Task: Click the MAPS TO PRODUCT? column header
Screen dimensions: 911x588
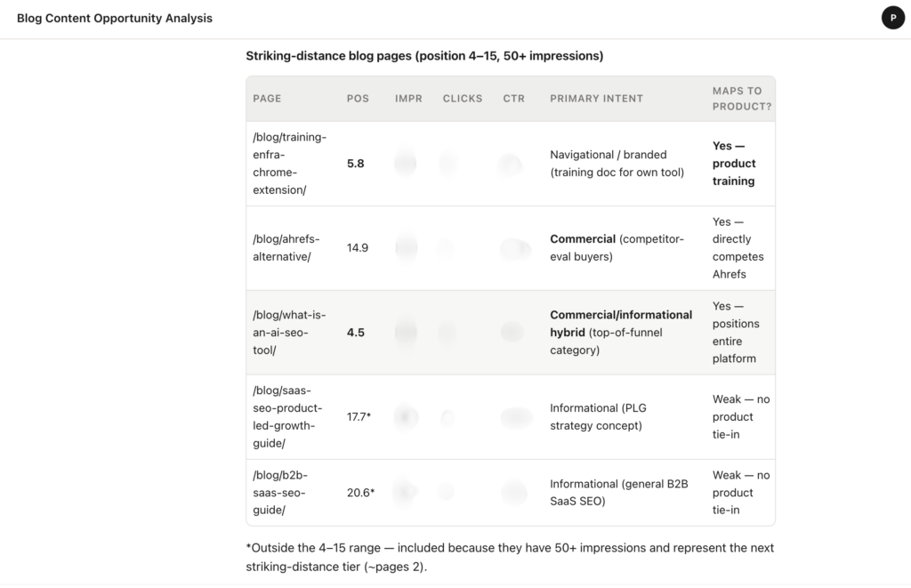Action: [742, 99]
